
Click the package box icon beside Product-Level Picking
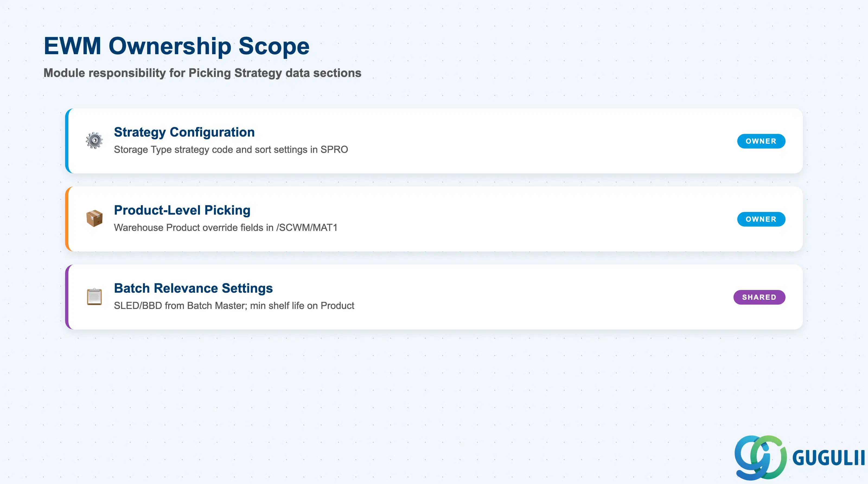[x=94, y=218]
